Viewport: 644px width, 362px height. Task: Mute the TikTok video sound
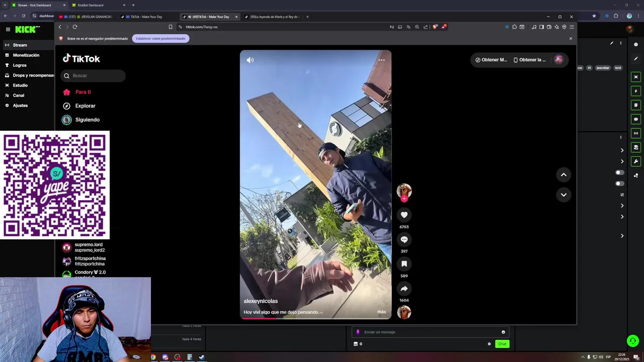[250, 60]
